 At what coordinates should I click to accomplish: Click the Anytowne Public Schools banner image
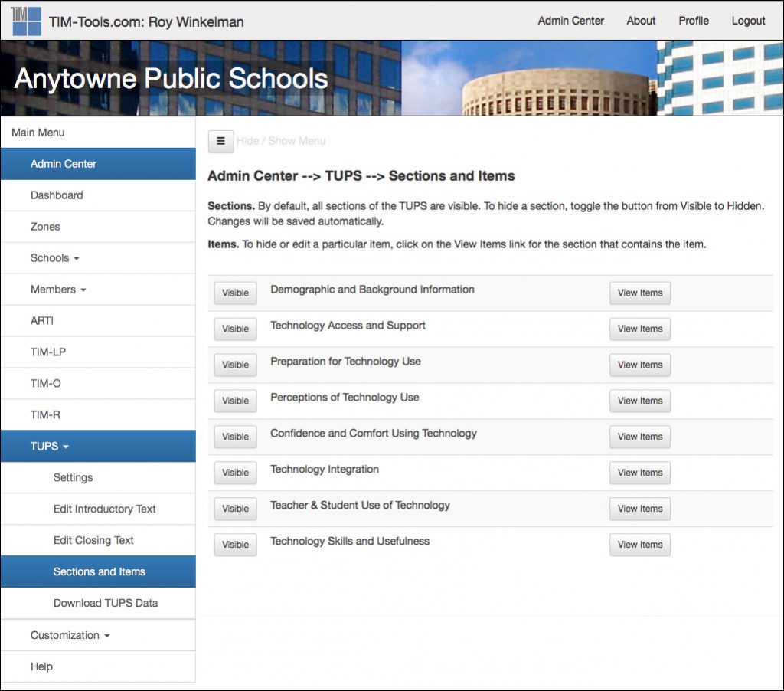(x=392, y=79)
